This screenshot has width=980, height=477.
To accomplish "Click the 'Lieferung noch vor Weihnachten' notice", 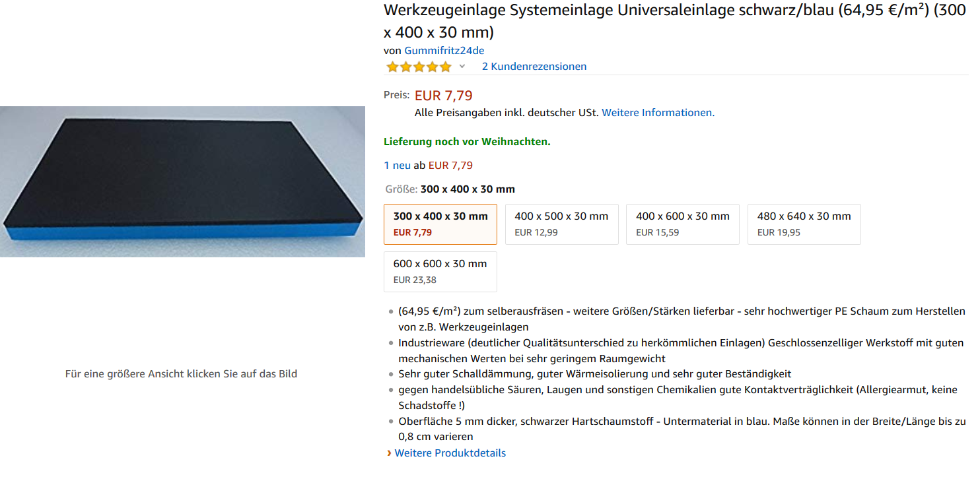I will coord(467,141).
